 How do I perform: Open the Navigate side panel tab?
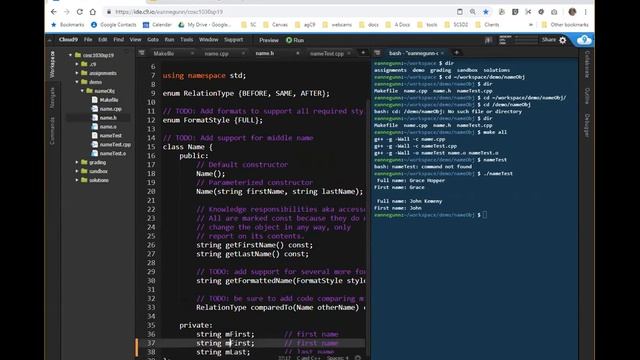pyautogui.click(x=52, y=98)
